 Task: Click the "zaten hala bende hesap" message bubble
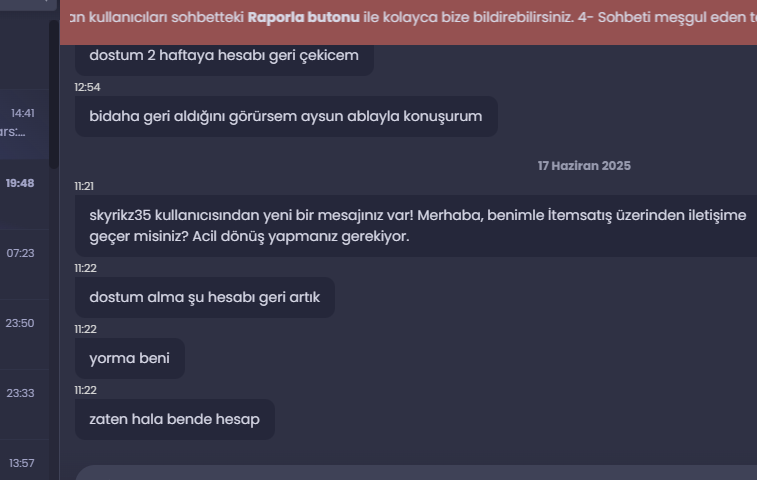[x=174, y=419]
